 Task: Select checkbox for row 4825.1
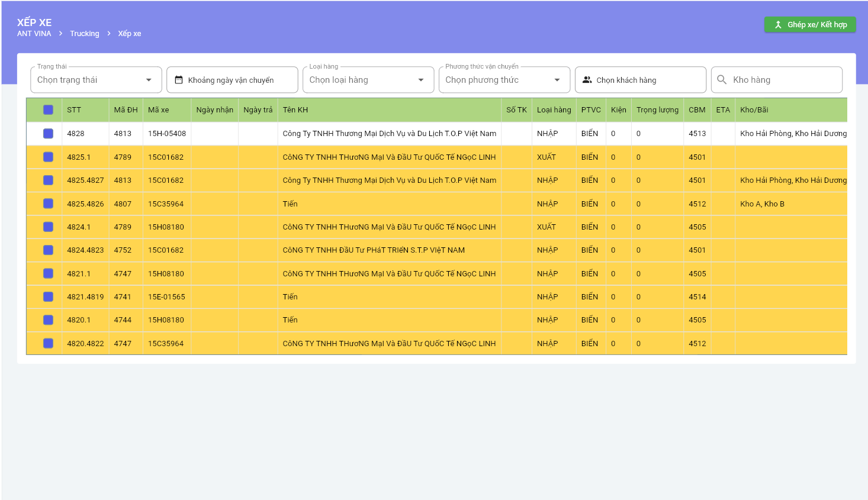click(x=49, y=157)
